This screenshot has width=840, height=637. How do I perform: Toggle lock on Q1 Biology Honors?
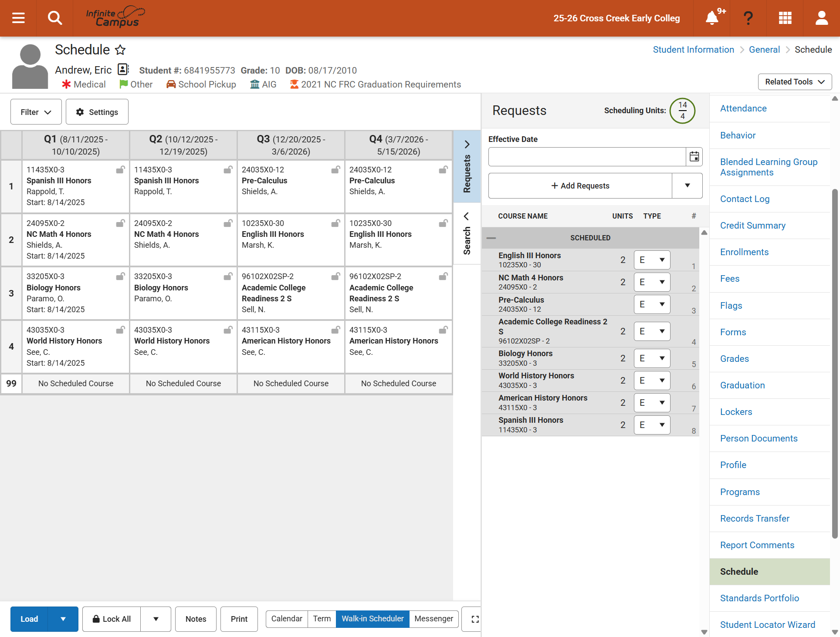(121, 276)
